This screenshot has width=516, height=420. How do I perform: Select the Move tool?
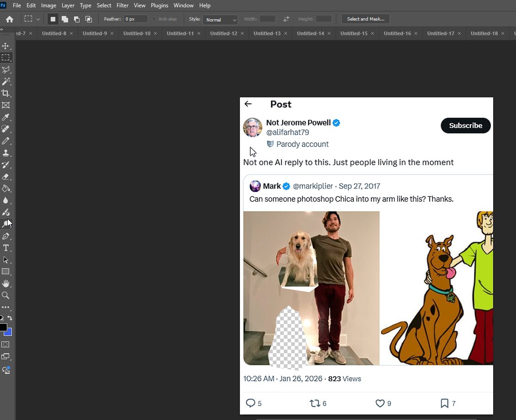[x=5, y=46]
